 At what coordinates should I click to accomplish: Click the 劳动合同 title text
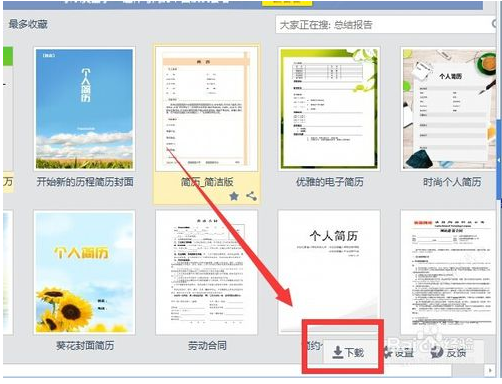207,346
